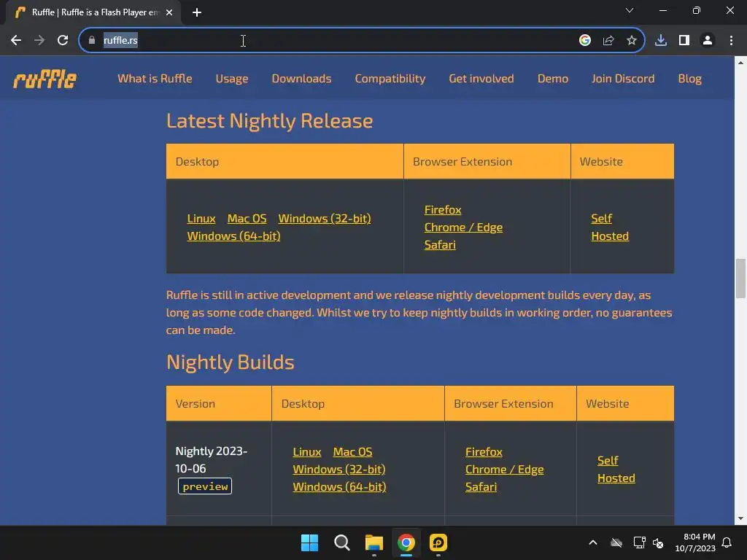The image size is (747, 560).
Task: Open Get involved nav item
Action: tap(481, 79)
